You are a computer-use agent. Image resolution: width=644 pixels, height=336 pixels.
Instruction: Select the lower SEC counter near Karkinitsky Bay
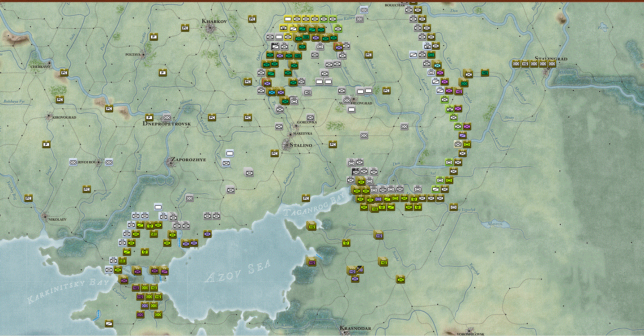(x=122, y=261)
